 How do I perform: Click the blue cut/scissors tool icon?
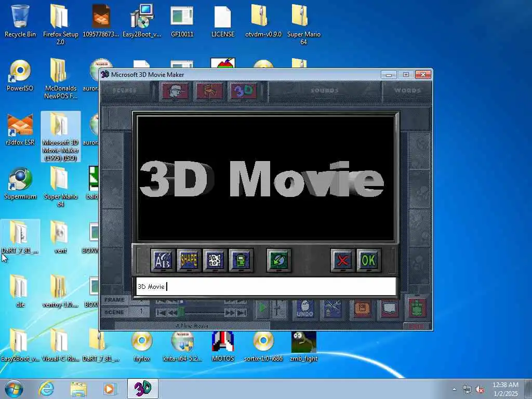click(332, 309)
